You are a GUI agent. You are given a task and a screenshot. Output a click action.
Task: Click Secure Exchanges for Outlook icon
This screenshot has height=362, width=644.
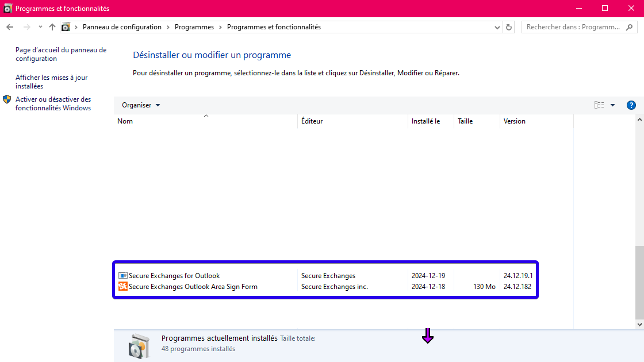pos(123,275)
